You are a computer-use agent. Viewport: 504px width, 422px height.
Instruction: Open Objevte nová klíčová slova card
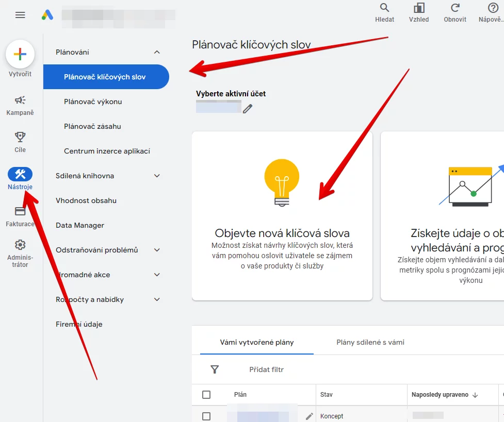[282, 216]
